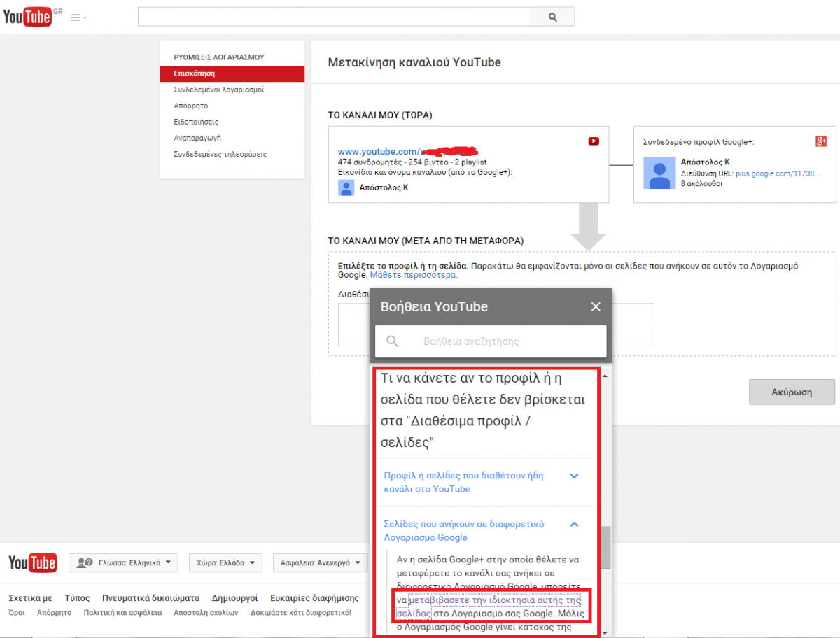Click the Ακύρωση button

click(x=792, y=392)
